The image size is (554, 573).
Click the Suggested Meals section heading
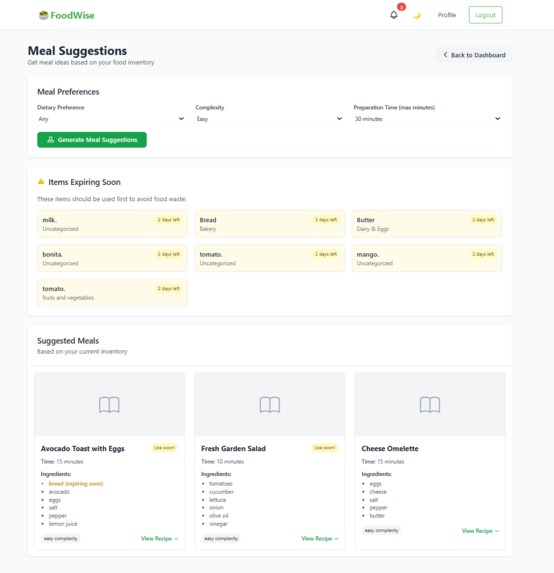(x=68, y=341)
